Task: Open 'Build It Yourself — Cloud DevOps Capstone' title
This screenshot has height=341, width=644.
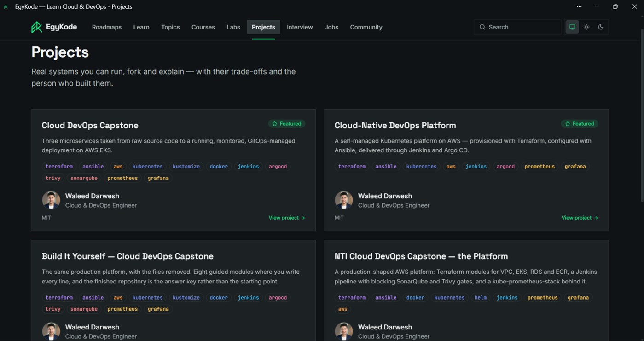Action: pyautogui.click(x=128, y=256)
